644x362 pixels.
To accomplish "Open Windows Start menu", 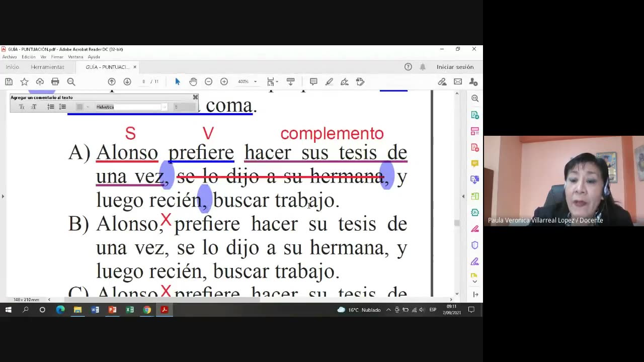I will point(8,310).
